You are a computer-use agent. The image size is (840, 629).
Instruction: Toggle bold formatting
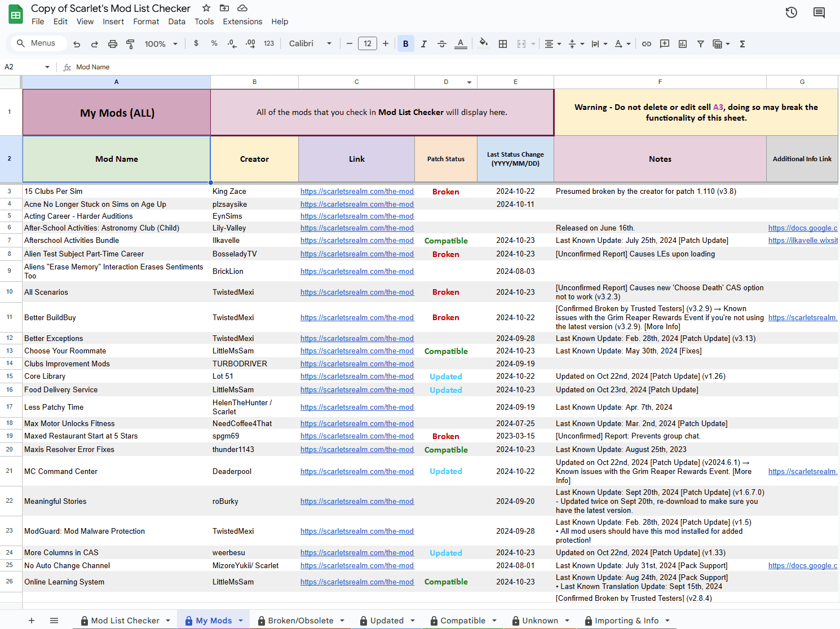click(x=405, y=43)
